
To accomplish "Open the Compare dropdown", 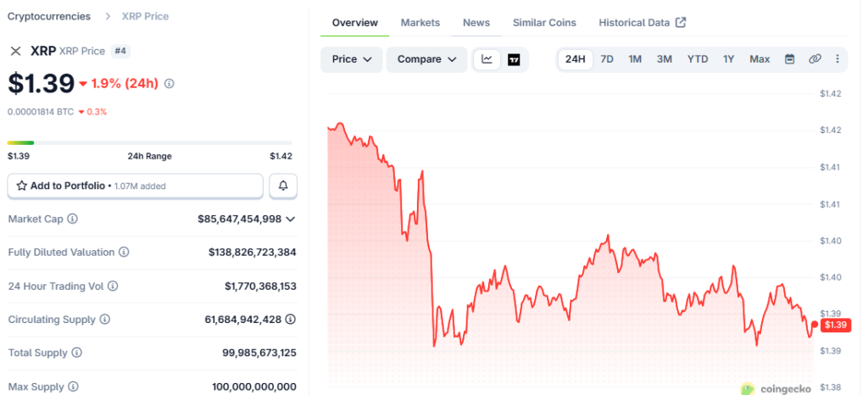I will (x=426, y=59).
